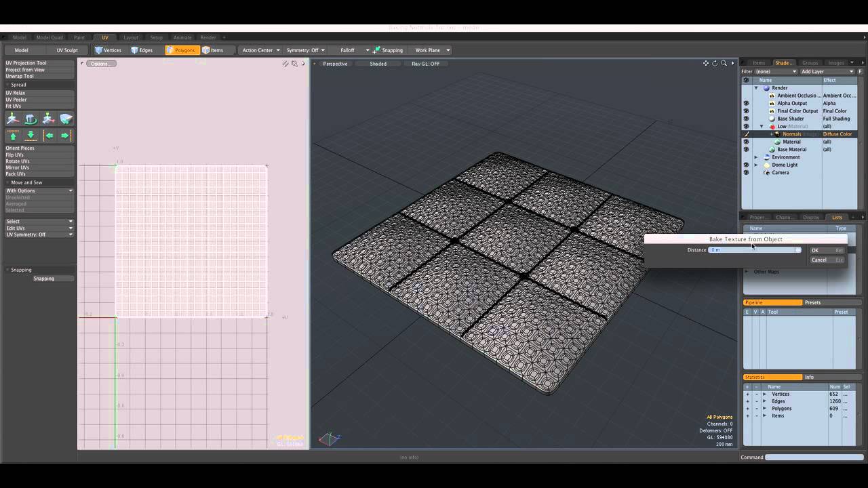Screen dimensions: 868x488
Task: Toggle visibility of Base Material
Action: point(746,149)
